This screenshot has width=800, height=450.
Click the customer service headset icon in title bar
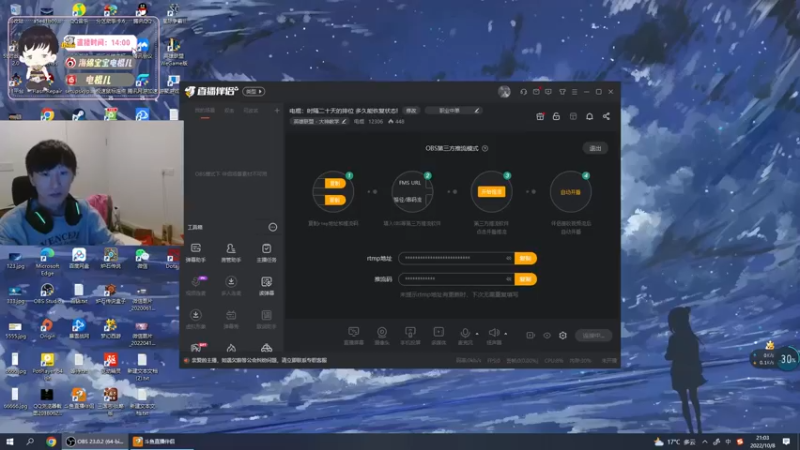tap(523, 92)
